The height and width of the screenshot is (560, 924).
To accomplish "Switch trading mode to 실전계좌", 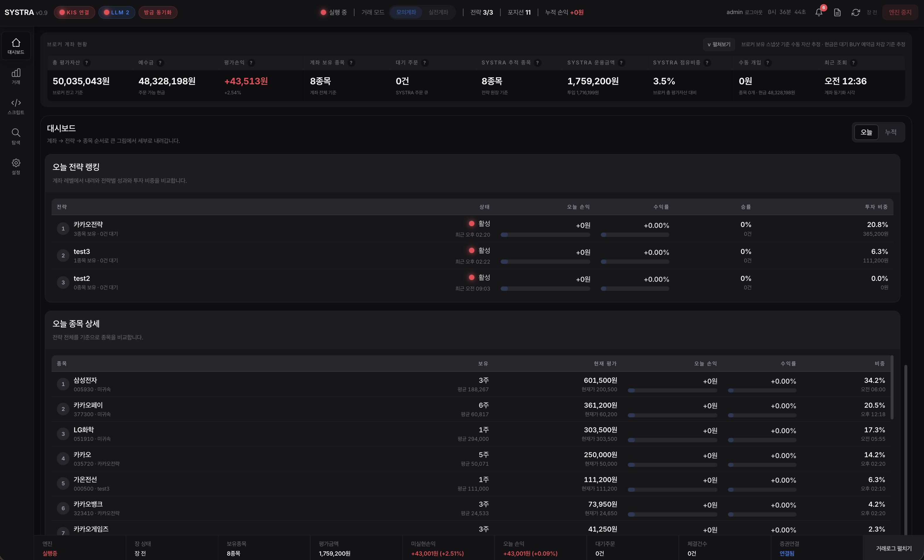I will click(x=438, y=12).
